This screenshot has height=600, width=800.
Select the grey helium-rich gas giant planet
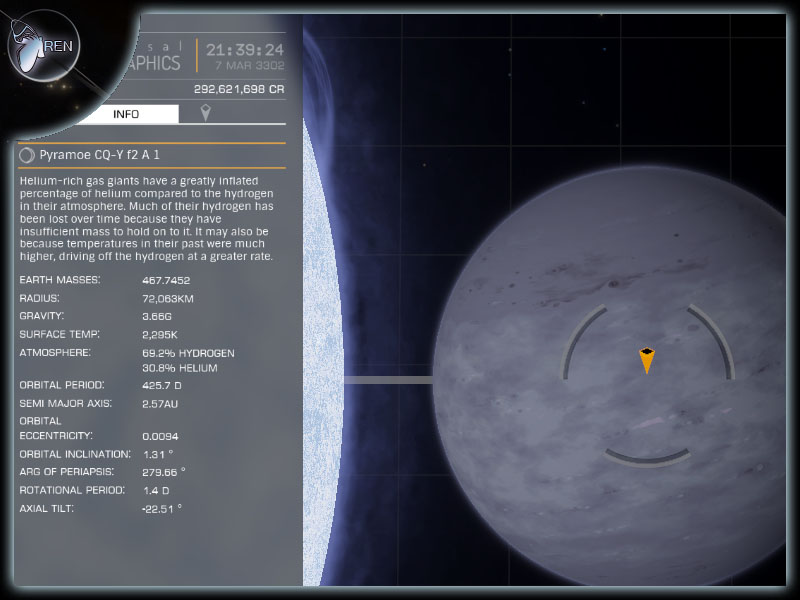click(x=610, y=378)
